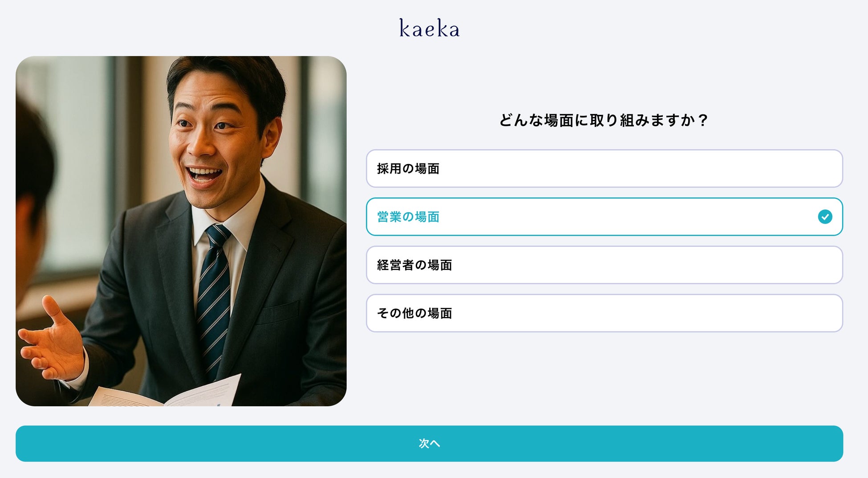Choose the 経営者の場面 option

pos(604,265)
